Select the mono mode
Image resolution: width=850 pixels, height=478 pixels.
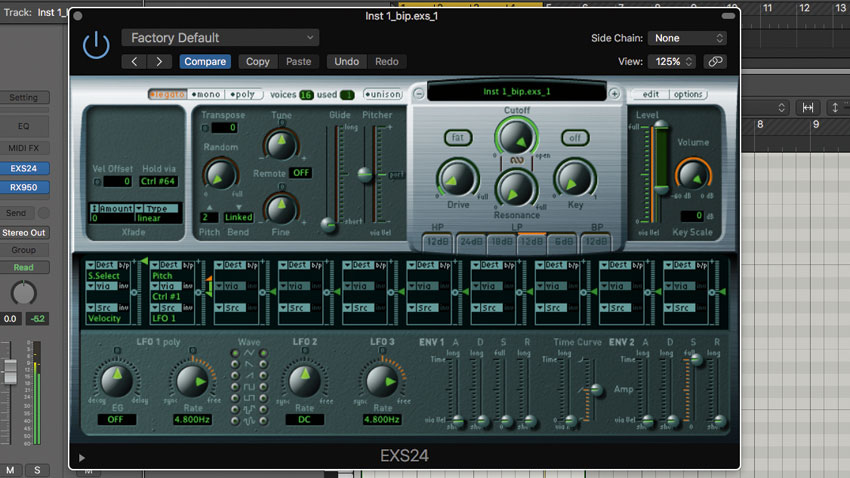point(206,94)
